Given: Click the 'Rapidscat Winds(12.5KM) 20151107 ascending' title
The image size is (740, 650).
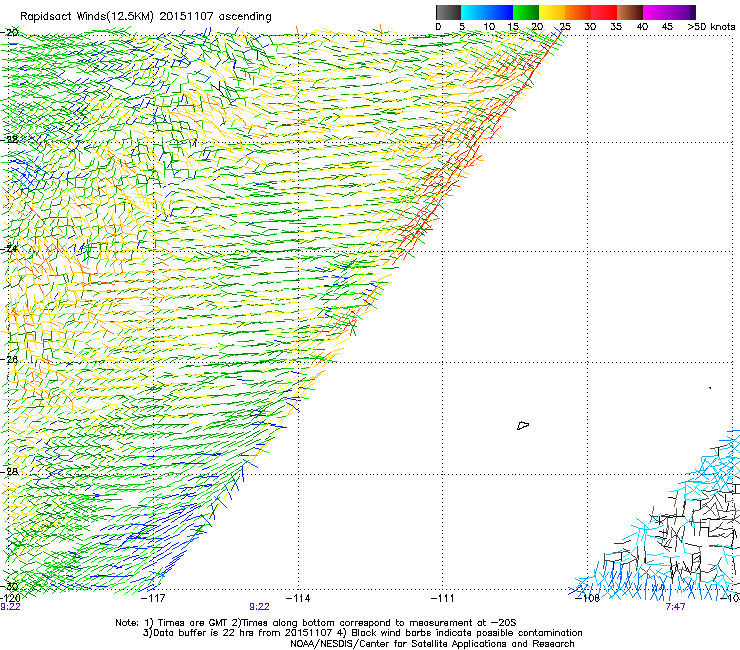Looking at the screenshot, I should coord(146,17).
